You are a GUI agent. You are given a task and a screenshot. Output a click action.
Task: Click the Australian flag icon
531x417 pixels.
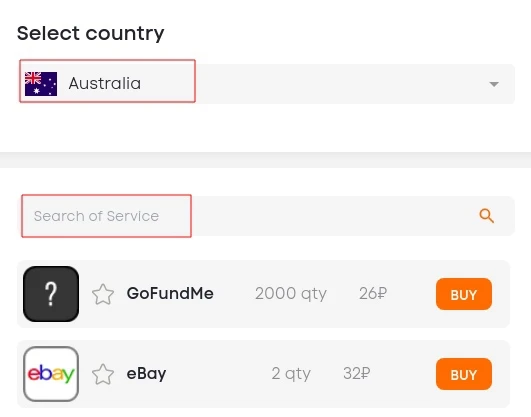point(41,84)
